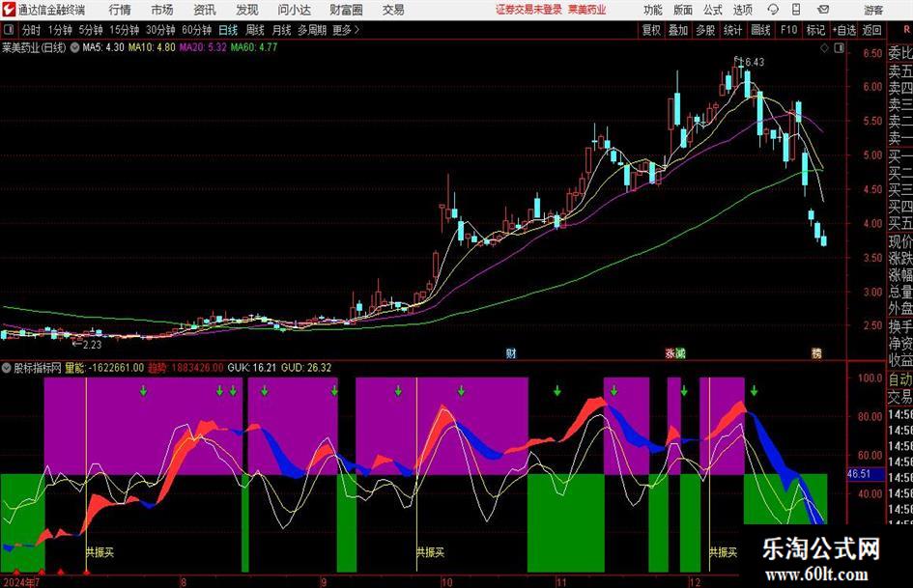Switch to 30分钟 period

point(160,30)
